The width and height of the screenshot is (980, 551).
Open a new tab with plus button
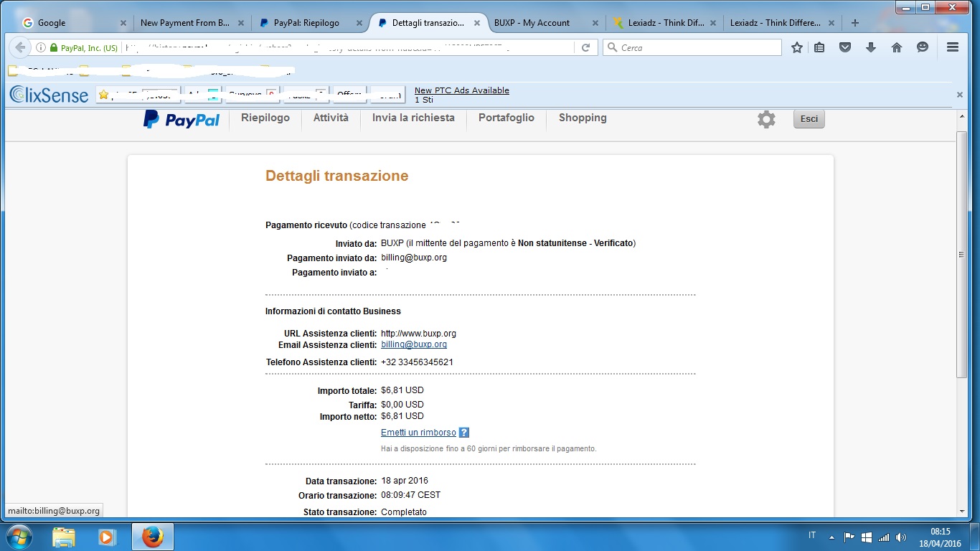(x=854, y=23)
